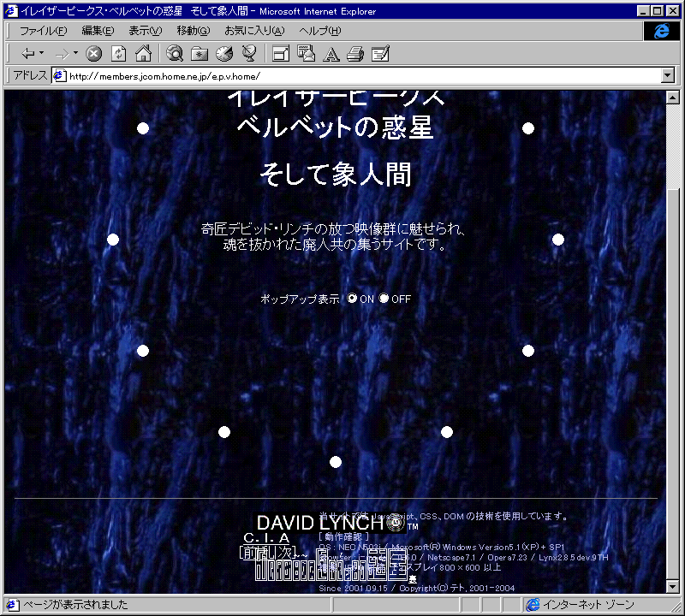The width and height of the screenshot is (685, 616).
Task: Open the 表示(V) menu
Action: click(x=145, y=31)
